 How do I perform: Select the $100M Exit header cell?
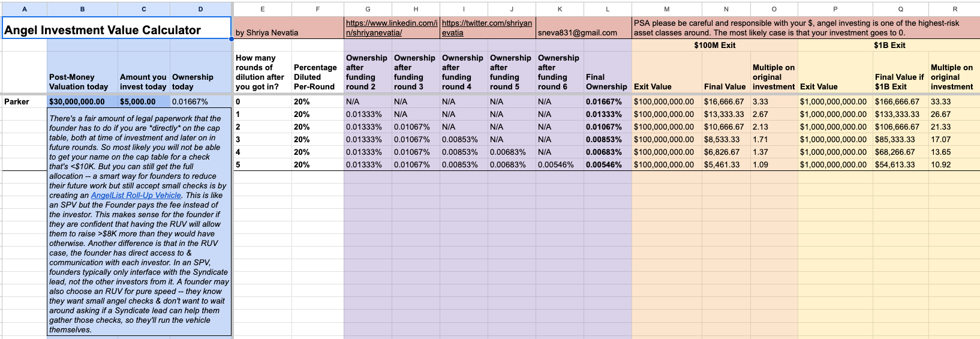click(715, 45)
